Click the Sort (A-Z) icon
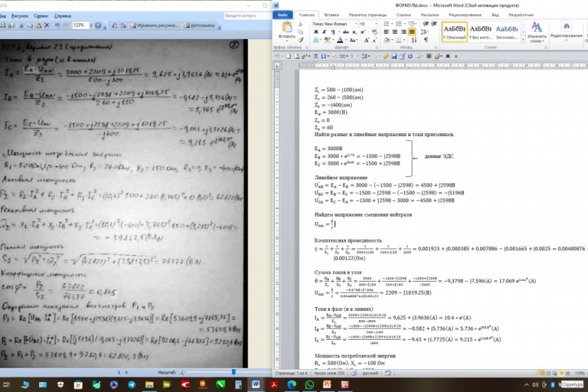Viewport: 588px width, 392px height. click(x=414, y=40)
